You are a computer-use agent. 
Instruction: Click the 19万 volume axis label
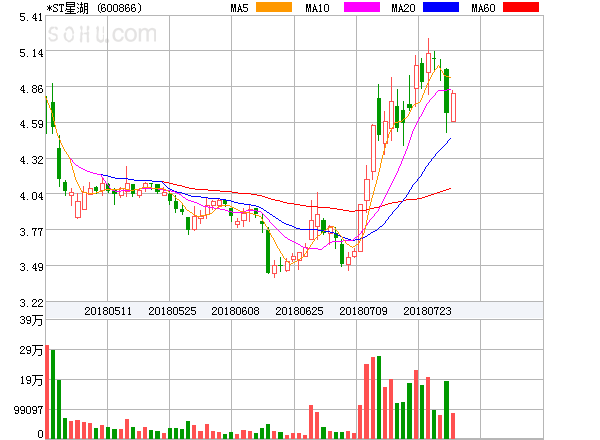[x=31, y=380]
